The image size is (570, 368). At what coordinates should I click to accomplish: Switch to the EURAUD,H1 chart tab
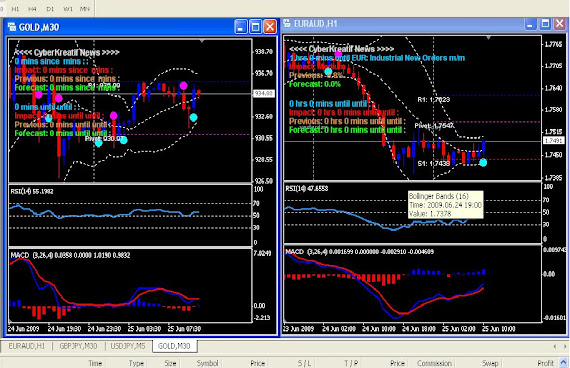point(27,346)
